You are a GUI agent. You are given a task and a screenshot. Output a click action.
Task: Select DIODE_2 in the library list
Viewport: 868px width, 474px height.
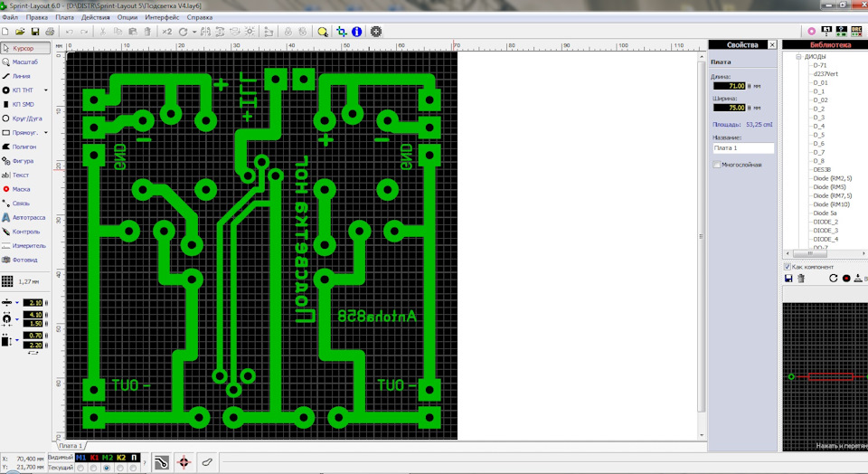pyautogui.click(x=826, y=222)
